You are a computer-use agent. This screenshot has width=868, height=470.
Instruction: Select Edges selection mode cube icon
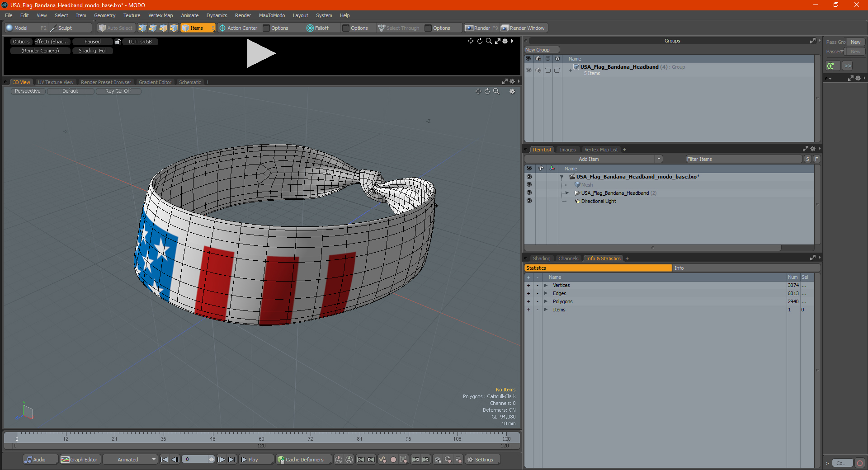point(153,28)
